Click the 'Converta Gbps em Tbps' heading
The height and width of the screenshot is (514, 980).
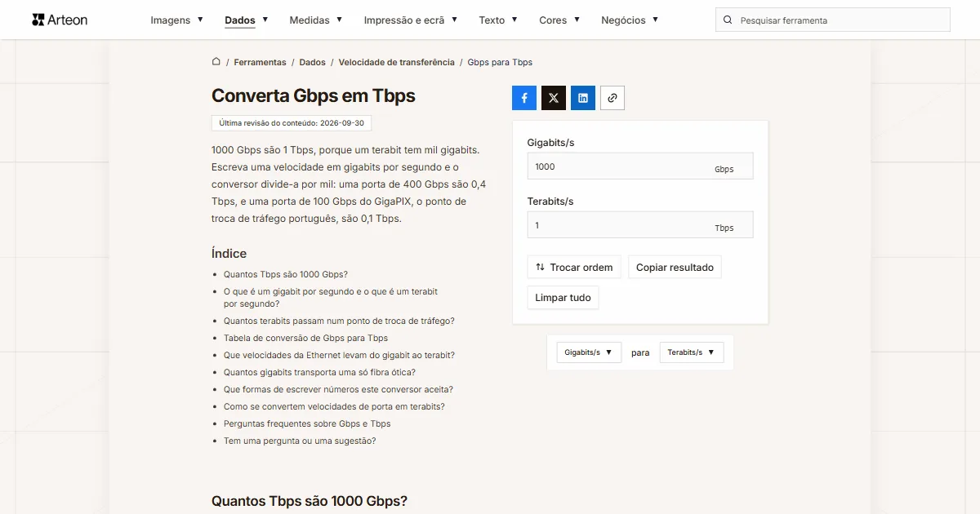pyautogui.click(x=314, y=95)
